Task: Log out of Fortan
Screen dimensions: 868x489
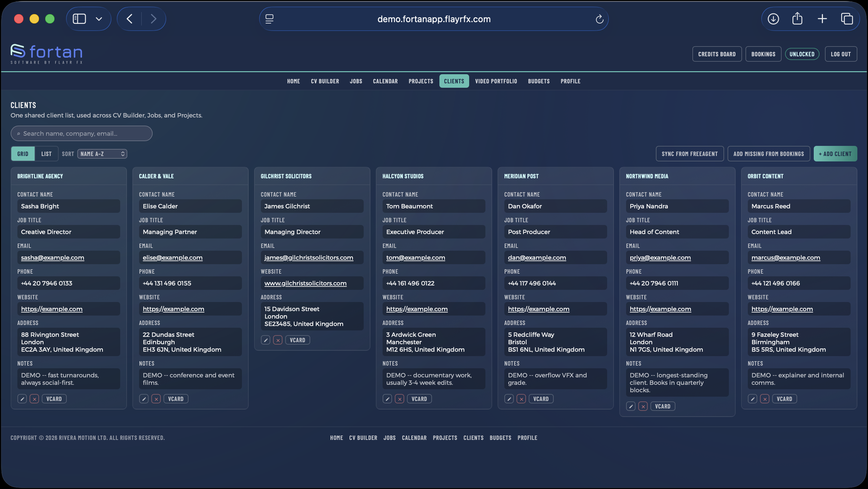Action: 841,54
